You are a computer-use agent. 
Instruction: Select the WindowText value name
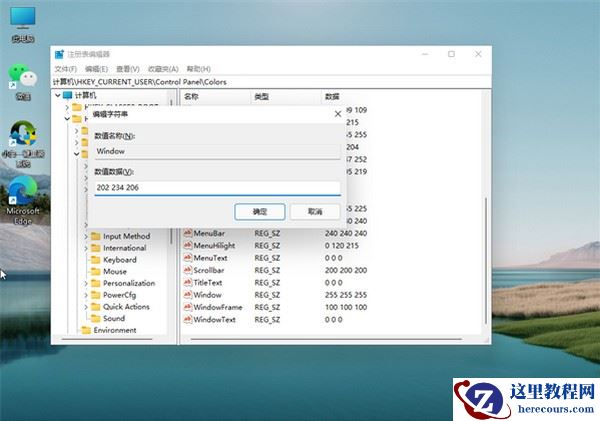[x=214, y=320]
